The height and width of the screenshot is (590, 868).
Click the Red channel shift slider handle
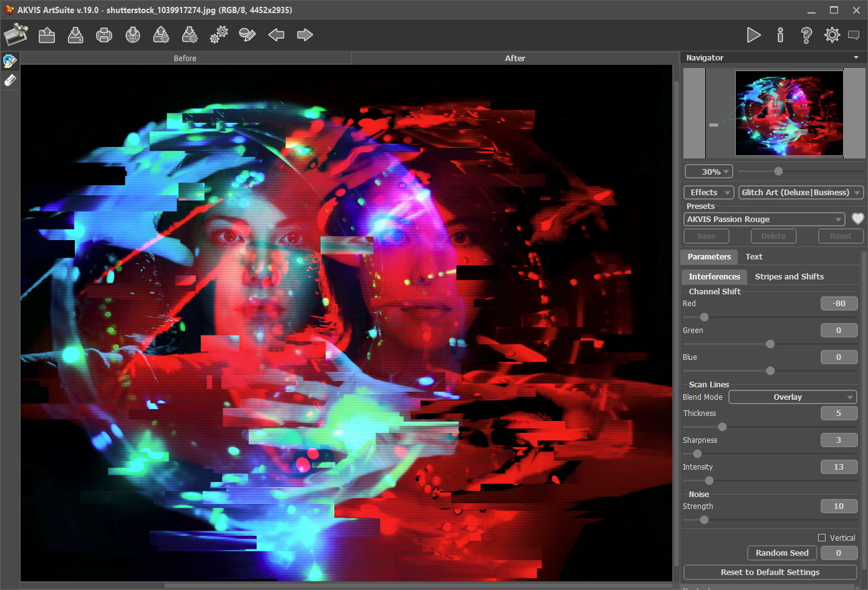coord(704,317)
